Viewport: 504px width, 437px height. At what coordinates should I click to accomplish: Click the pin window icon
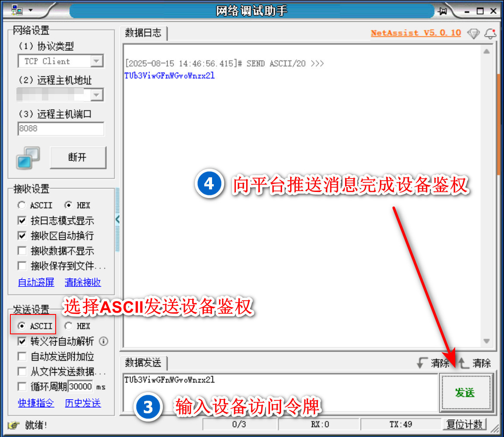442,11
